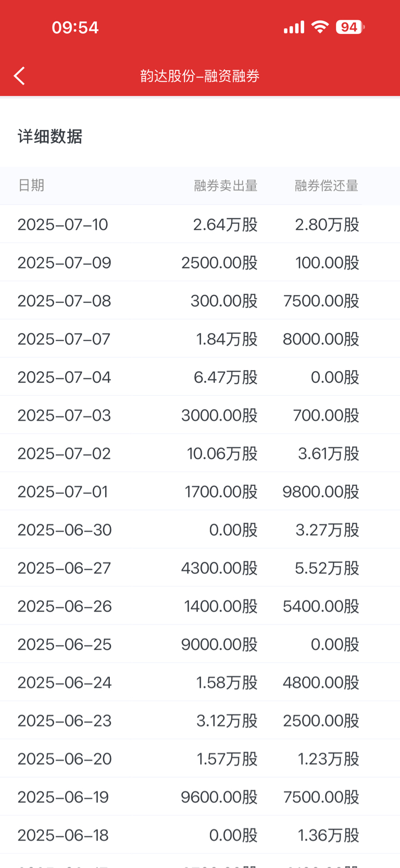
Task: Tap the battery indicator showing 94
Action: [350, 27]
